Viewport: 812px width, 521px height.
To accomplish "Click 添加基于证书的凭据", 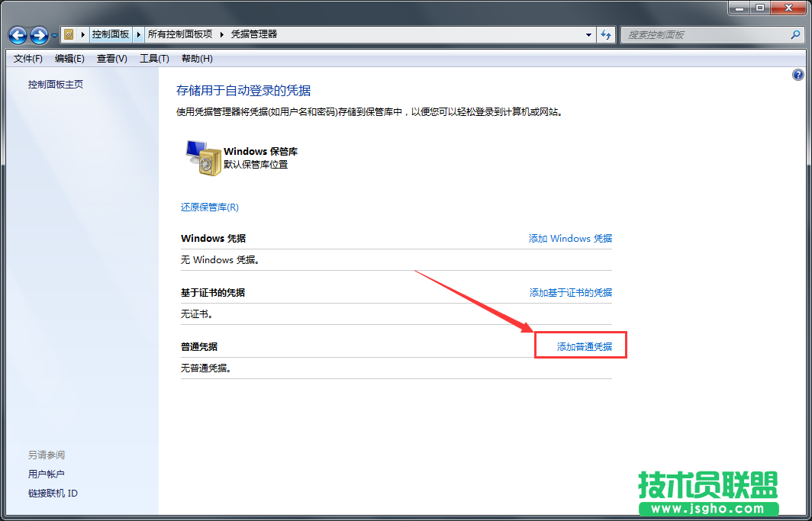I will point(572,292).
